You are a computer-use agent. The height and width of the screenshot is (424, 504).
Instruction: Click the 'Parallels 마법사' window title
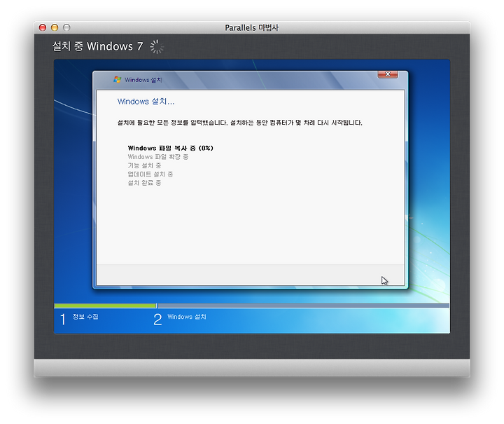coord(252,27)
